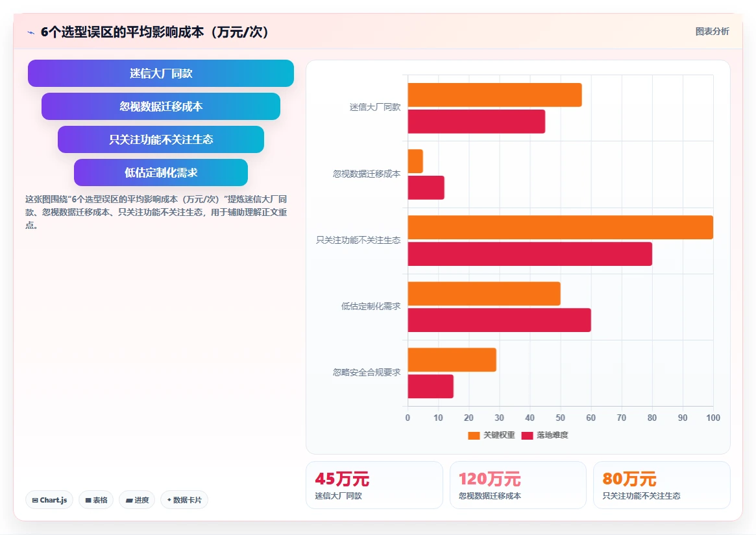Click the orange bar for 忽视数据迁移成本
This screenshot has height=535, width=756.
(415, 161)
